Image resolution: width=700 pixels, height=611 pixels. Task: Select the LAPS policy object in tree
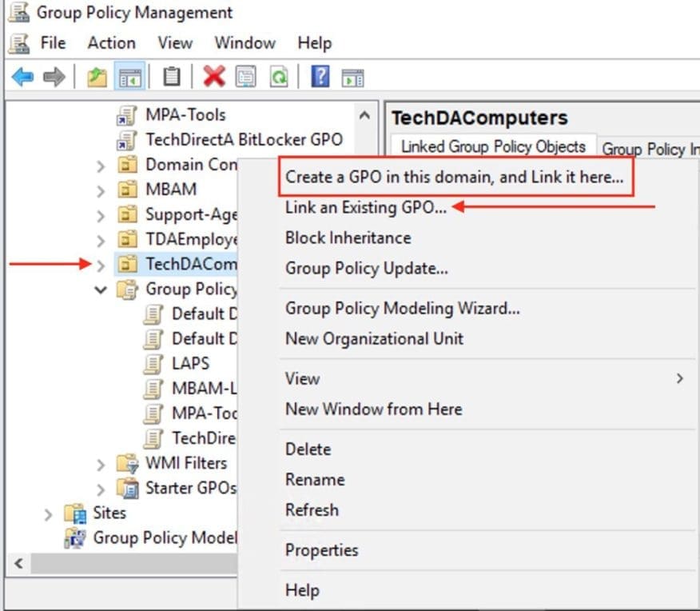coord(190,363)
